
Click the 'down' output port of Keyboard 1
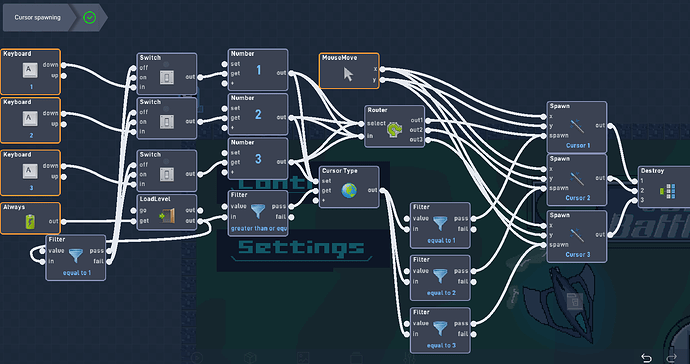click(x=64, y=65)
